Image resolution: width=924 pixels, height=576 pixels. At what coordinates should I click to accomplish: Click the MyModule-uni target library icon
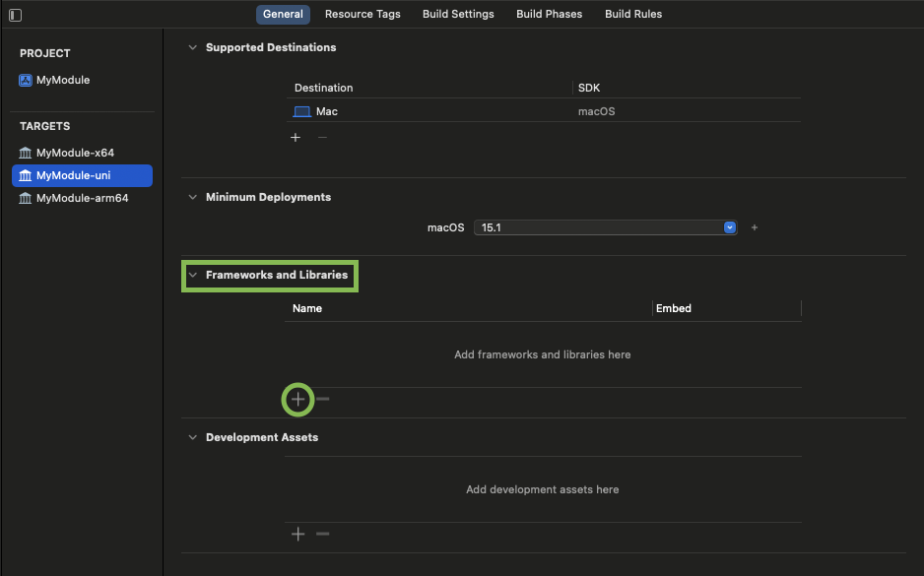pos(26,175)
